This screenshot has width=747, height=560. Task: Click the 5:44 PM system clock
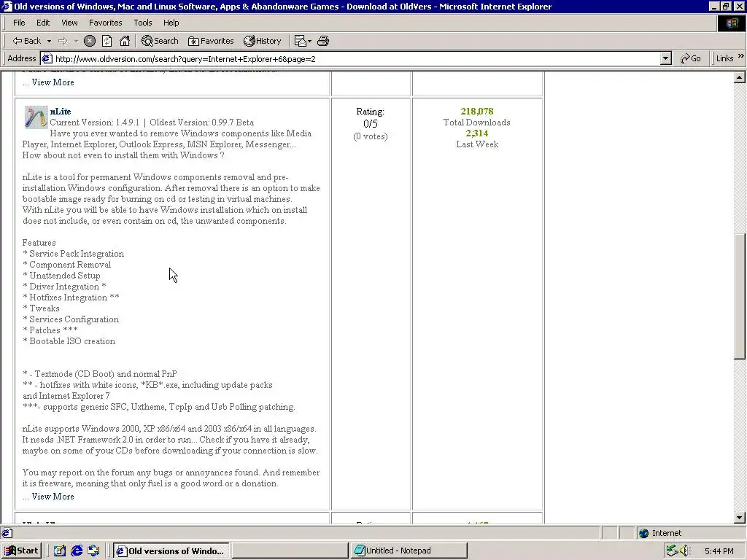[719, 551]
